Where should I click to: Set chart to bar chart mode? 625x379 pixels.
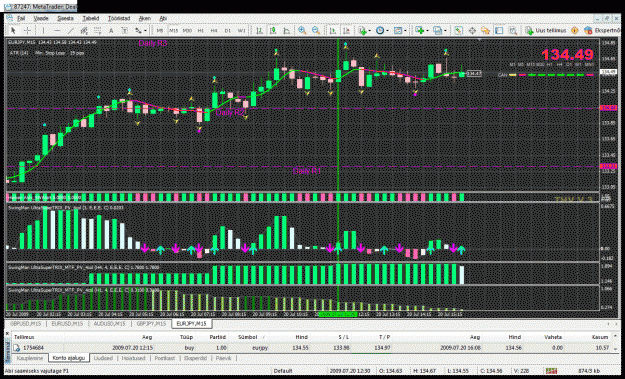click(x=259, y=30)
